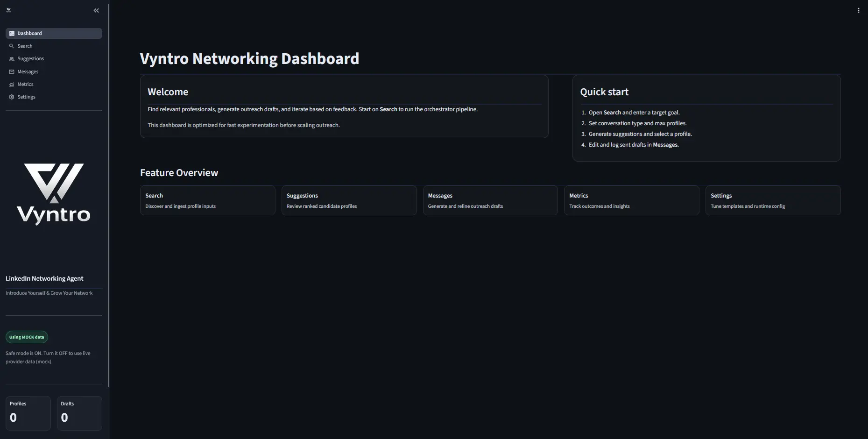
Task: Click the small Vyntro logo at top-left
Action: tap(8, 10)
